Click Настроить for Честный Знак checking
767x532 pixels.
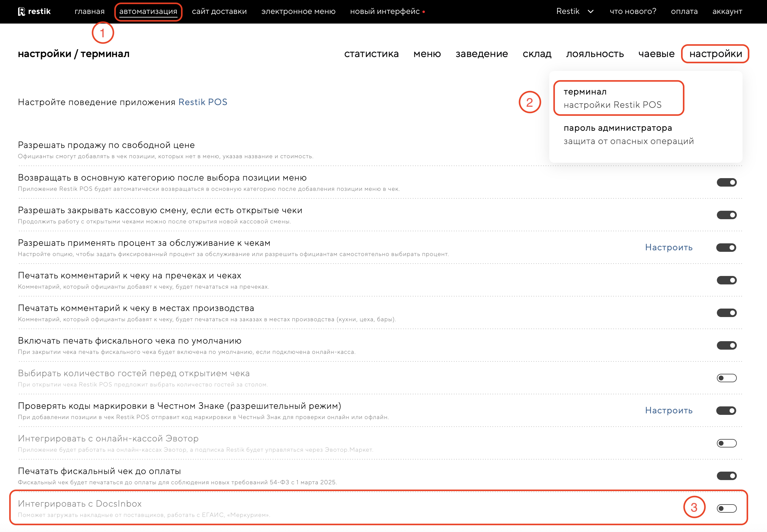pyautogui.click(x=668, y=410)
